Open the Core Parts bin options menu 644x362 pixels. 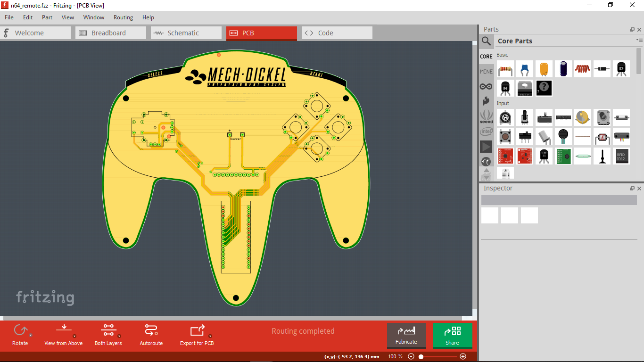click(639, 41)
